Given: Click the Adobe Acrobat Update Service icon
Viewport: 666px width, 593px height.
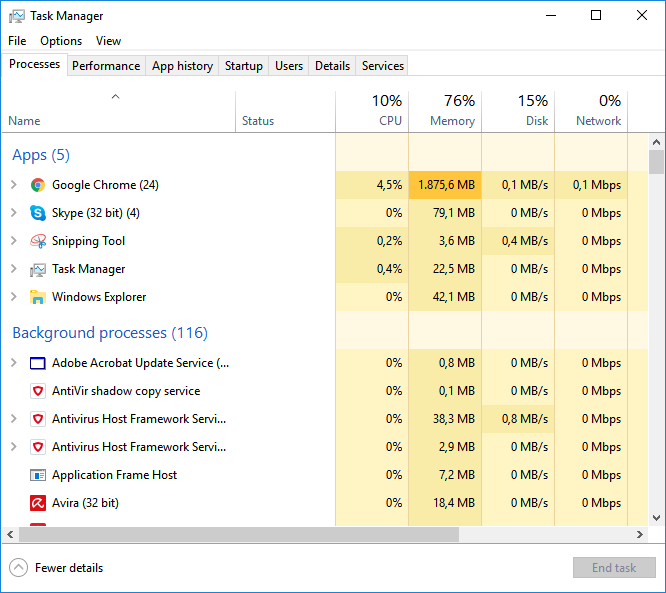Looking at the screenshot, I should pos(38,363).
